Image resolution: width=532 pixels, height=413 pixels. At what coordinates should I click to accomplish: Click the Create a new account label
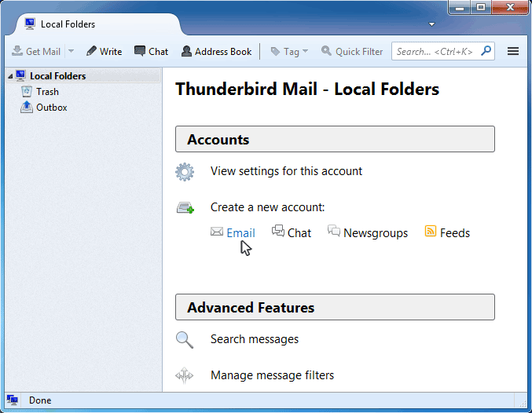click(x=267, y=207)
